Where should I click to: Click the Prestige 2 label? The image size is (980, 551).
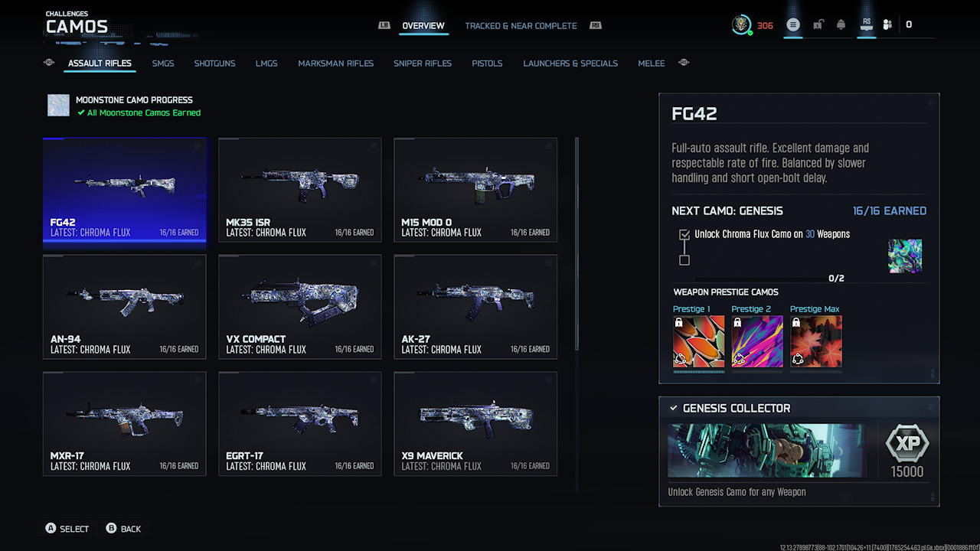point(751,309)
